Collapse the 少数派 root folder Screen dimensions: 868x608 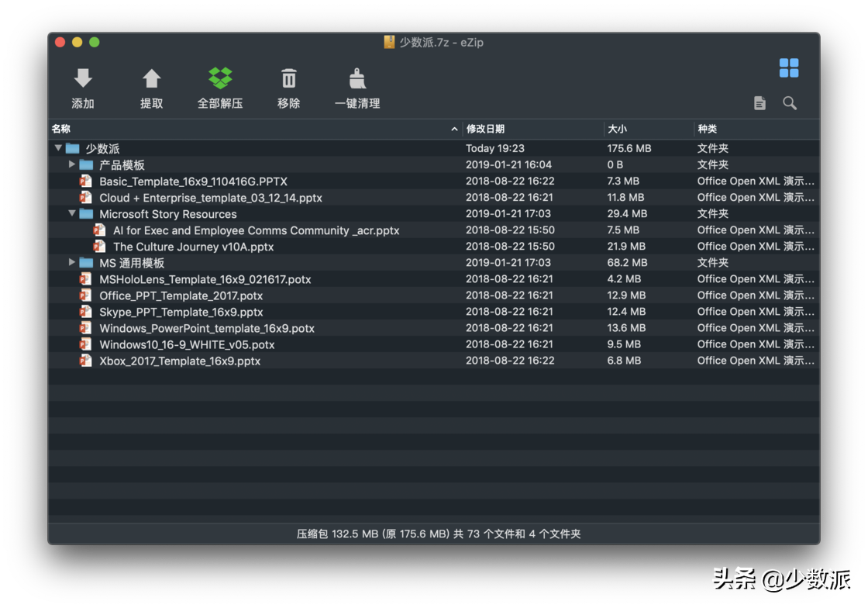pyautogui.click(x=58, y=148)
